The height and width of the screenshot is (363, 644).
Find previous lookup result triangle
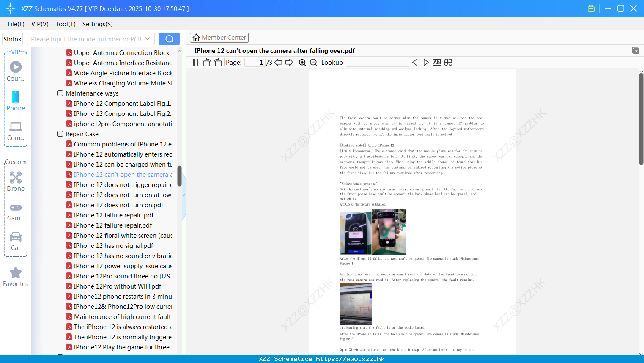[x=415, y=62]
